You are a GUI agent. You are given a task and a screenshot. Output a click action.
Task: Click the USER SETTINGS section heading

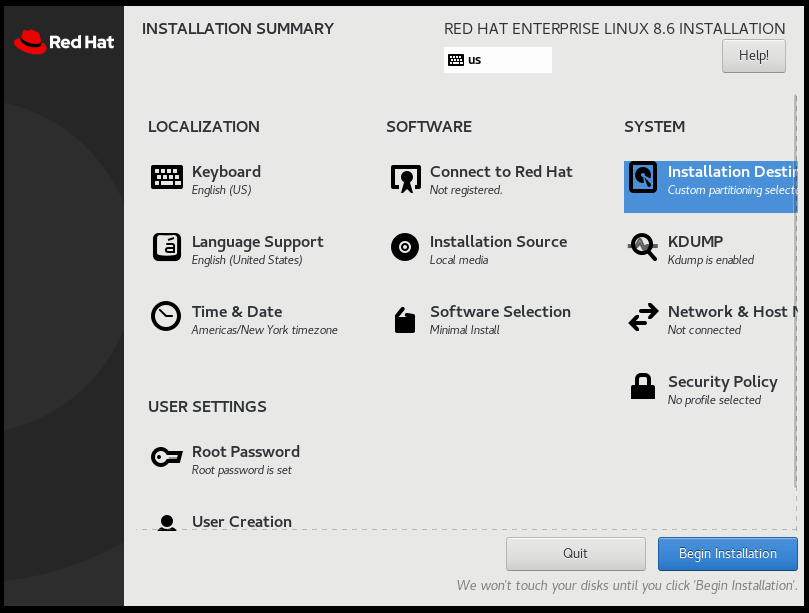(x=207, y=407)
